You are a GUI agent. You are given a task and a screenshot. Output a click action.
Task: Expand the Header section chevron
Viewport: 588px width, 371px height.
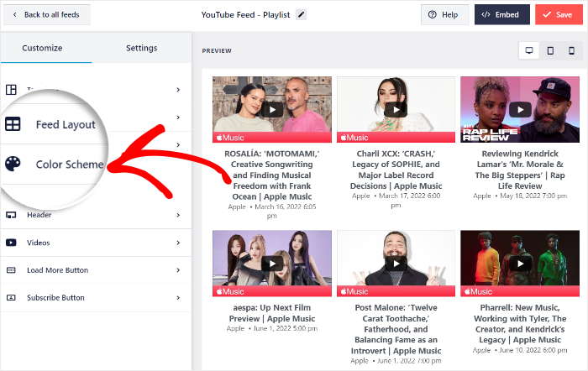coord(178,215)
